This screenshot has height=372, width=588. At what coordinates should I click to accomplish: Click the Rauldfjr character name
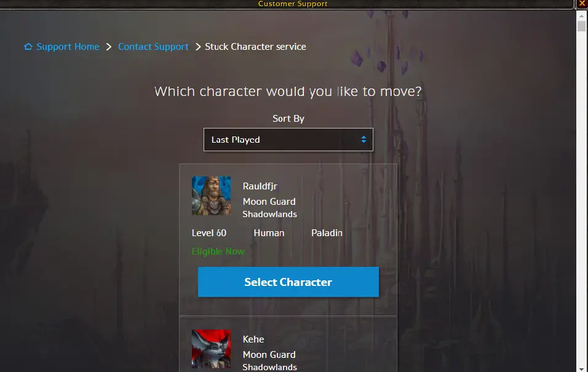pos(260,186)
